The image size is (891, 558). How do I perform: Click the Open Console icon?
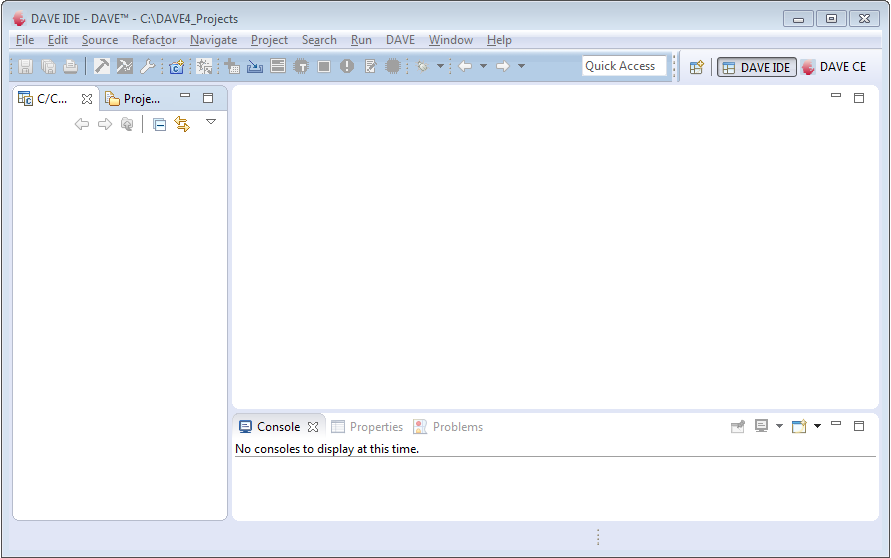(x=800, y=426)
